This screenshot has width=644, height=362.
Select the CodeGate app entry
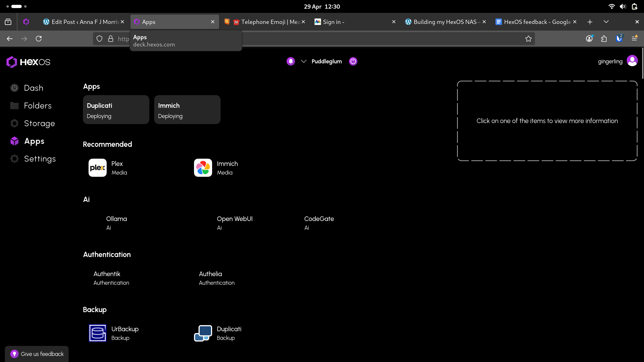[319, 223]
